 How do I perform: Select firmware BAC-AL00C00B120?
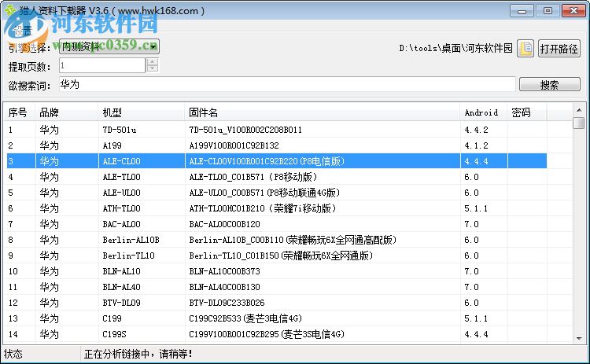[x=277, y=224]
